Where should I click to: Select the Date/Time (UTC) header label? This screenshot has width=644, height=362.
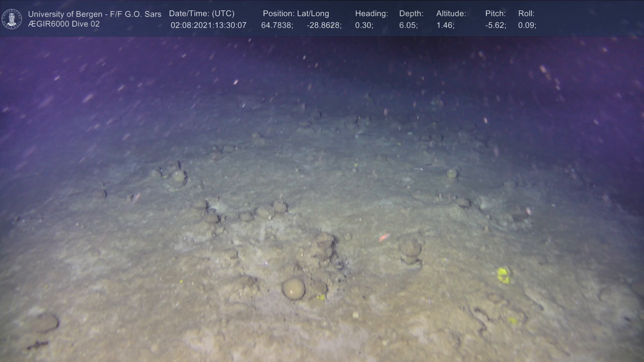point(202,14)
